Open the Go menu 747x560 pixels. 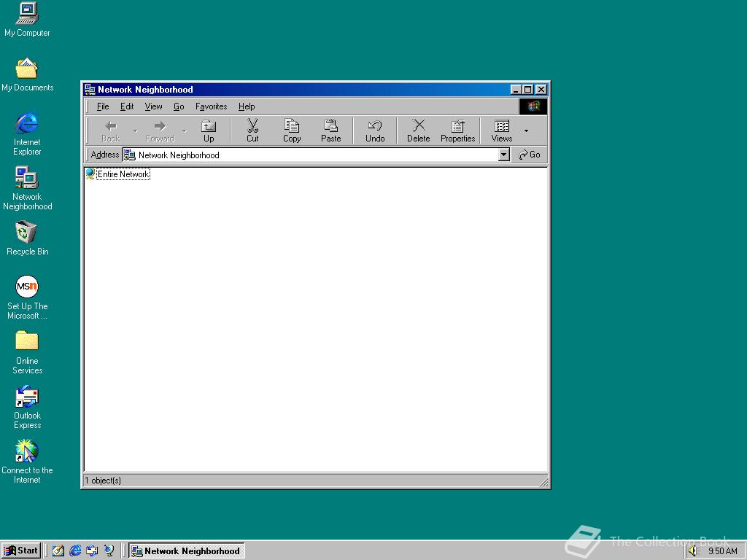point(179,106)
